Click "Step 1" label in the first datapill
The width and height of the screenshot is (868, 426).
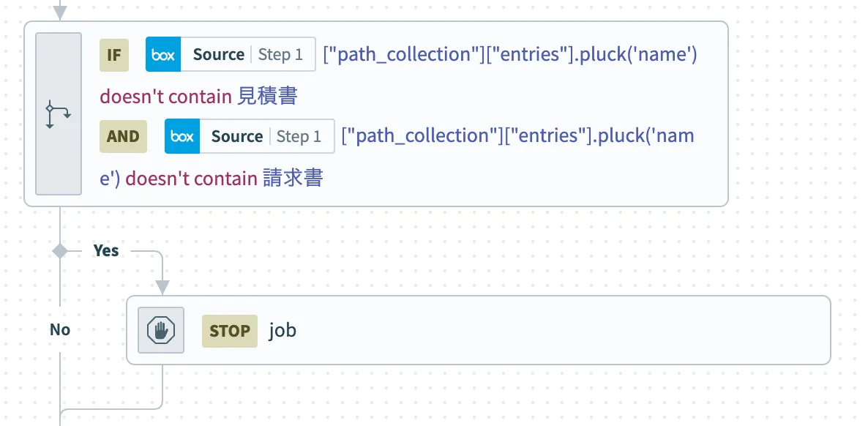pyautogui.click(x=280, y=55)
